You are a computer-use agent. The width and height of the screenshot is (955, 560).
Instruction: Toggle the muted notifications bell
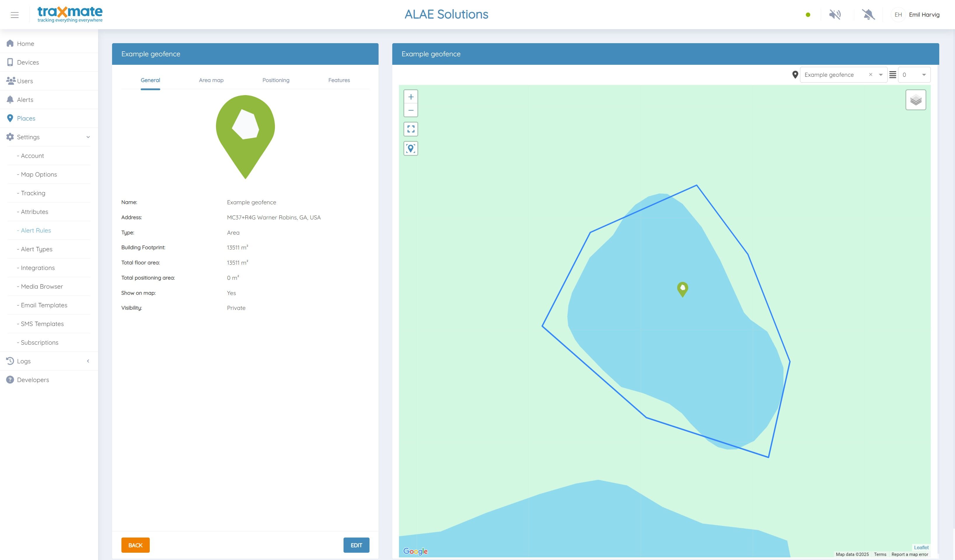coord(868,15)
